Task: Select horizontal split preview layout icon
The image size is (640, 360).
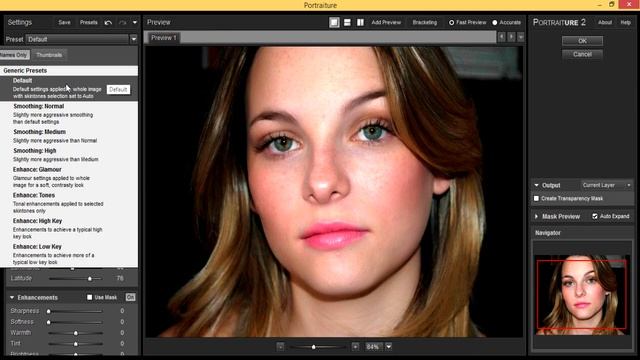Action: [347, 22]
